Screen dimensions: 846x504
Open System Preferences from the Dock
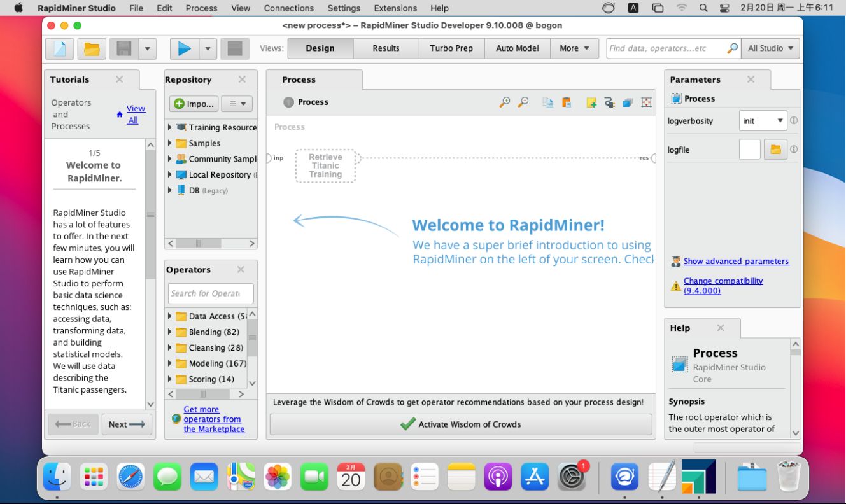572,476
